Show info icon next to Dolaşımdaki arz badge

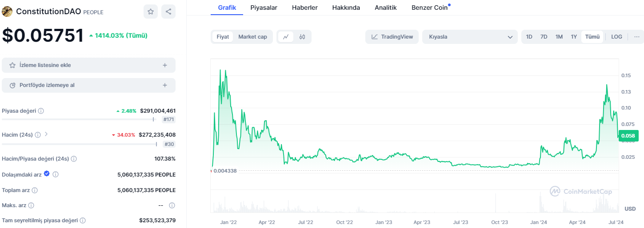[x=56, y=175]
